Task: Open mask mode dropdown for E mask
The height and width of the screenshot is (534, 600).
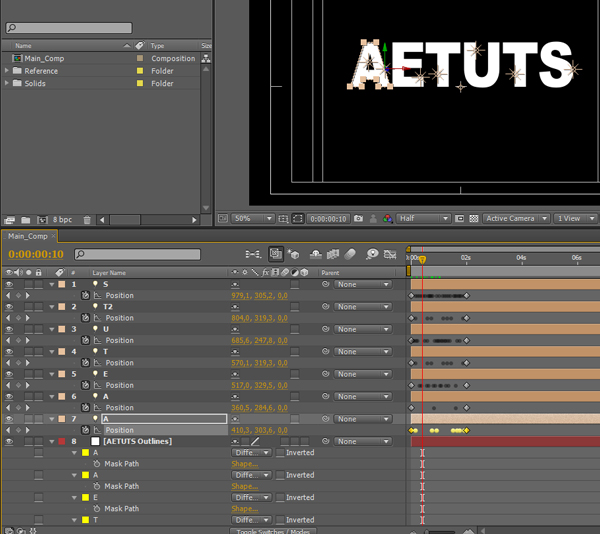Action: [x=252, y=497]
